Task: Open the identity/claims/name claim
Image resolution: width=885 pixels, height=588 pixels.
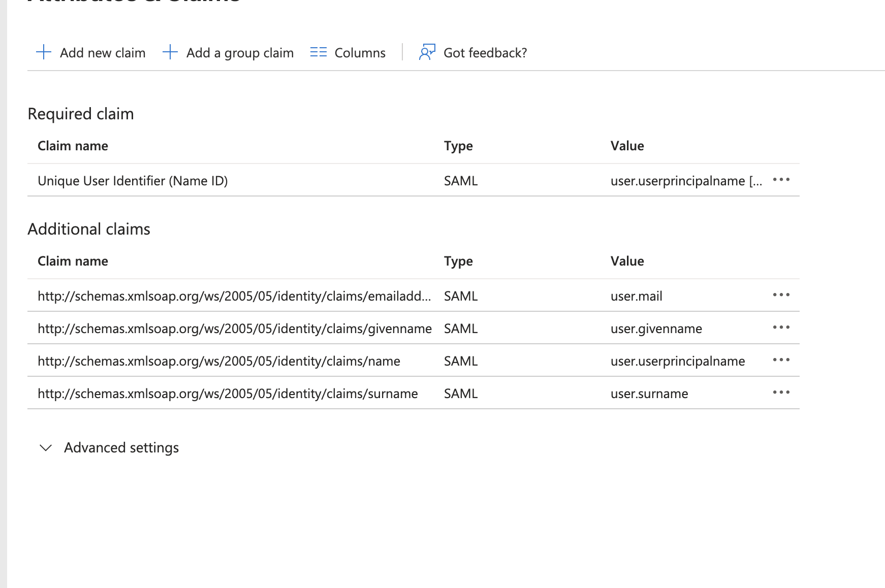Action: tap(219, 361)
